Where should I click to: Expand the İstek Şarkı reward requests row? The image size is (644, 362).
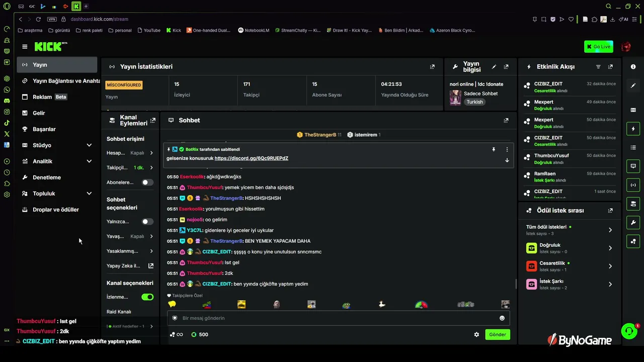pos(569,284)
